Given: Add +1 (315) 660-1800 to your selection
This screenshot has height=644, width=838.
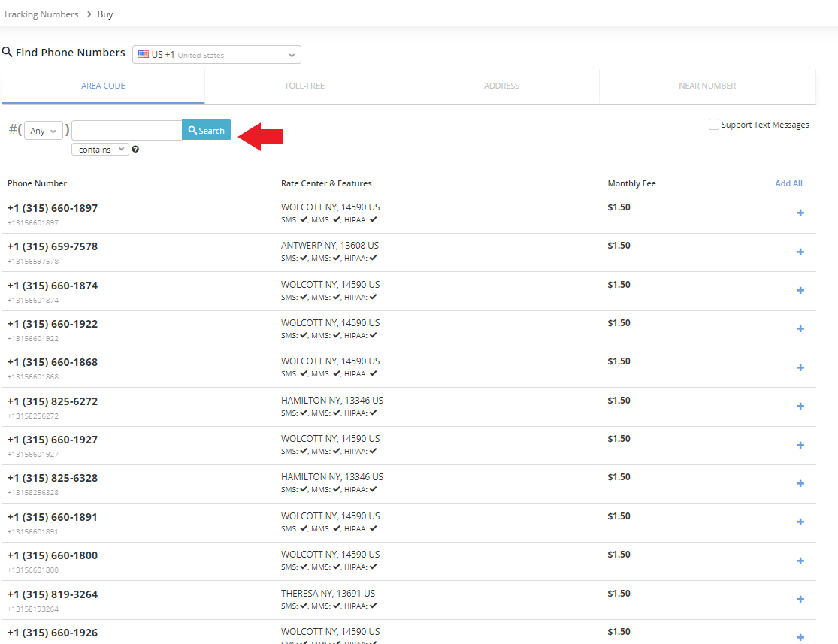Looking at the screenshot, I should (x=800, y=560).
